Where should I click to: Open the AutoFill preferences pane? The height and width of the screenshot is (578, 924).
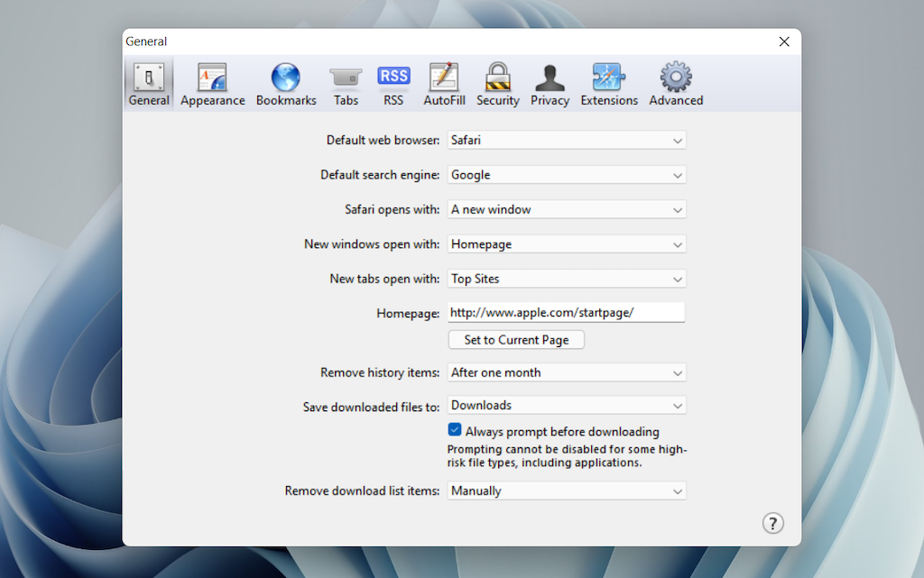(444, 84)
